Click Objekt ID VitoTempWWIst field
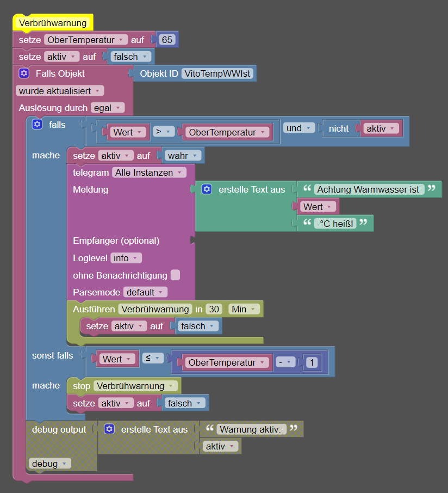This screenshot has width=448, height=493. 217,73
